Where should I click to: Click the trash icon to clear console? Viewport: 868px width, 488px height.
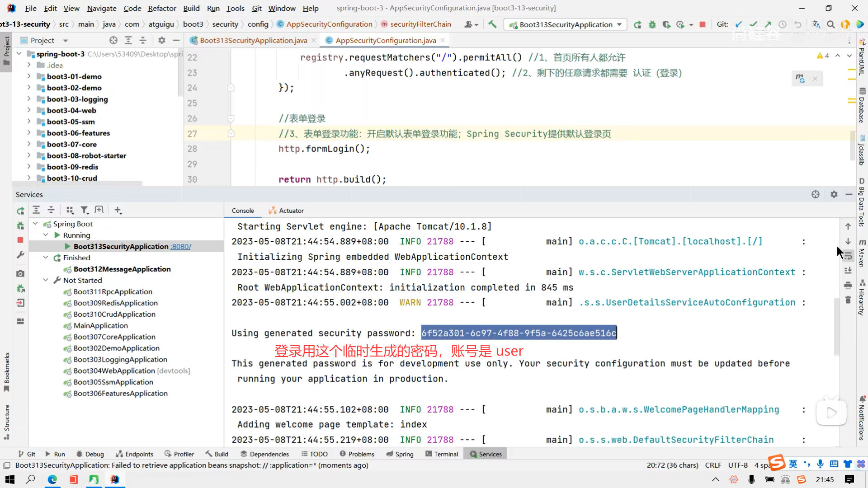click(848, 300)
